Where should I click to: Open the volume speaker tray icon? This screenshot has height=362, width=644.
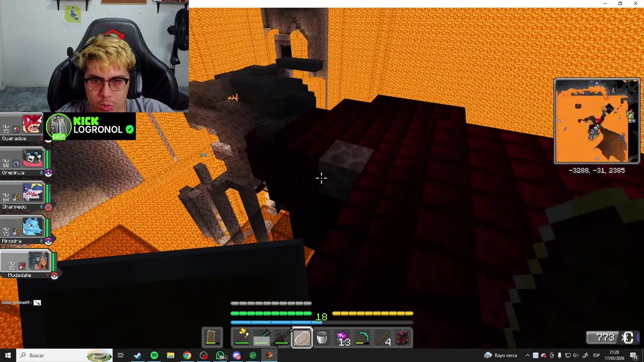click(576, 355)
